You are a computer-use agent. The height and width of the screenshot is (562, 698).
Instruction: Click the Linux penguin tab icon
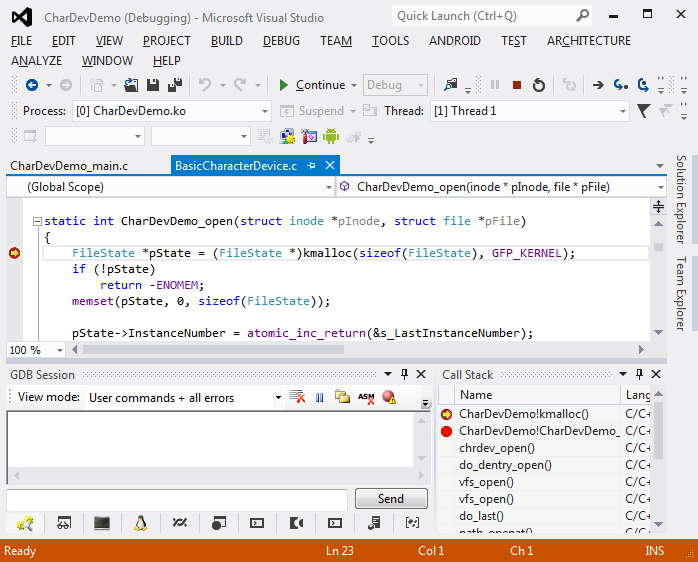(141, 523)
